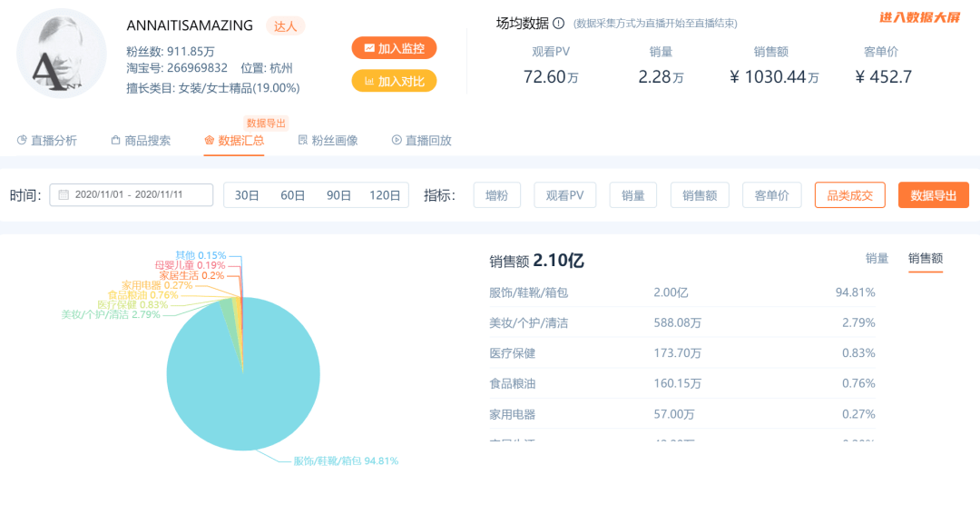
Task: Click the 588.08万 sales value
Action: point(678,323)
